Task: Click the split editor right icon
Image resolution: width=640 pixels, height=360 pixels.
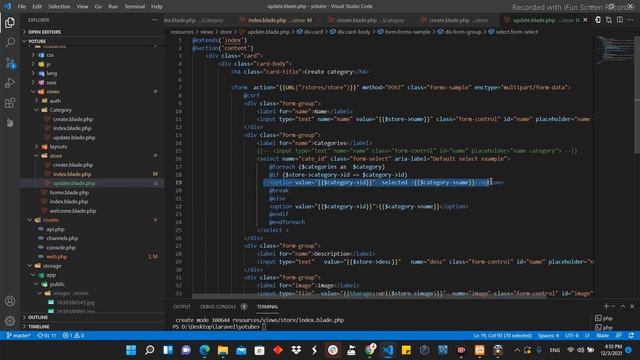Action: [620, 20]
